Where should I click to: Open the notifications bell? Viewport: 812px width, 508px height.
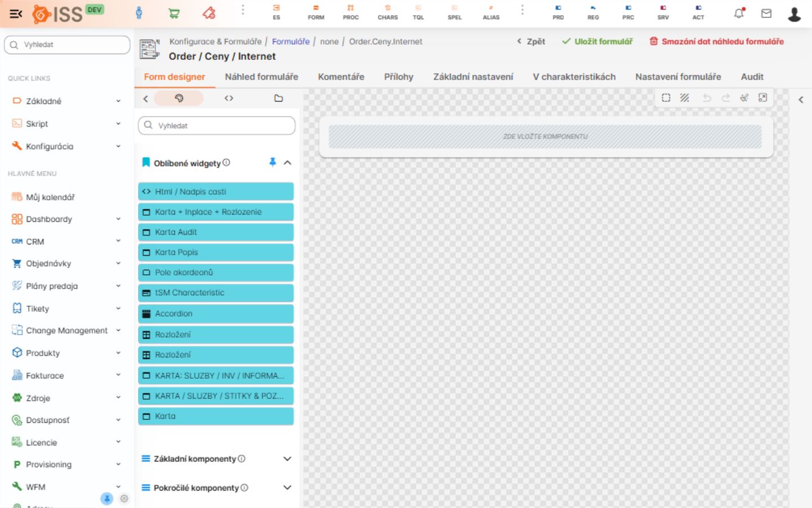[739, 13]
